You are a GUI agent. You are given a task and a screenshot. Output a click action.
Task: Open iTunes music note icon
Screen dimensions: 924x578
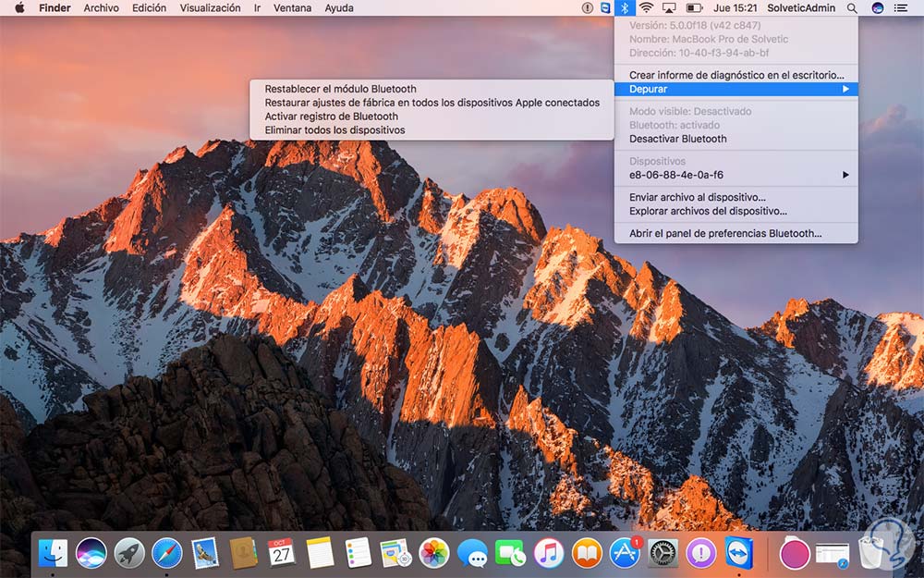pyautogui.click(x=549, y=553)
